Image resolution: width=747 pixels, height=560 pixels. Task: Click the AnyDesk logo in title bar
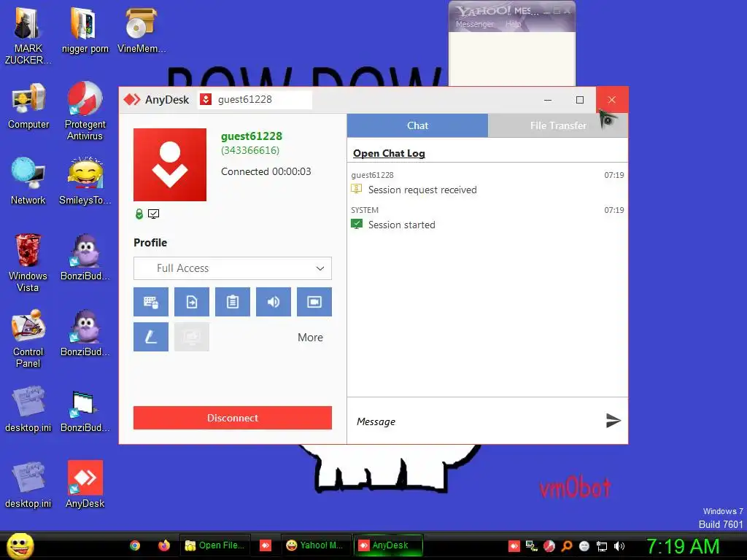click(132, 99)
